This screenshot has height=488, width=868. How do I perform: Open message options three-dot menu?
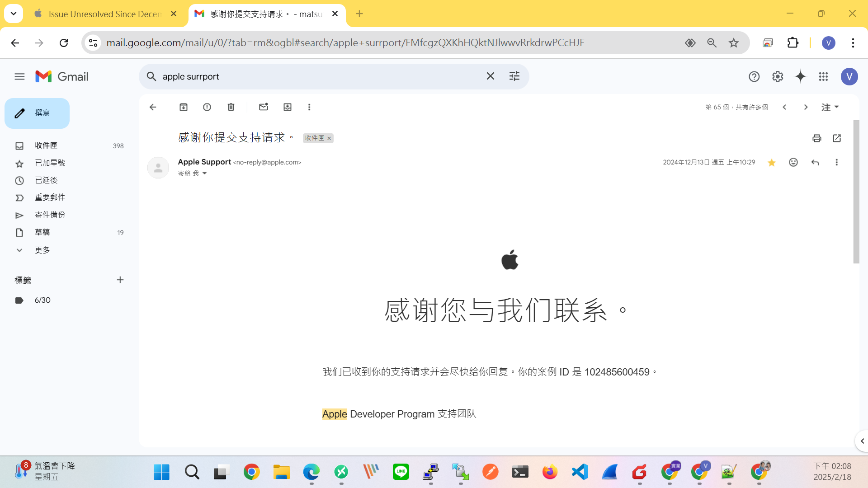(837, 162)
